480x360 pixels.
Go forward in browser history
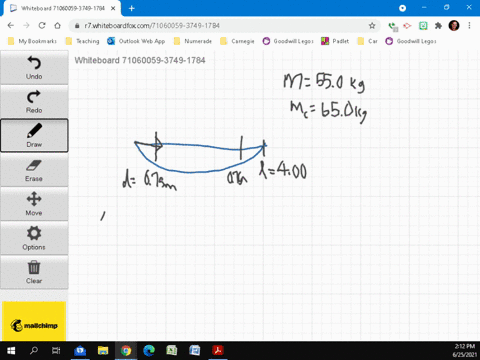coord(26,26)
